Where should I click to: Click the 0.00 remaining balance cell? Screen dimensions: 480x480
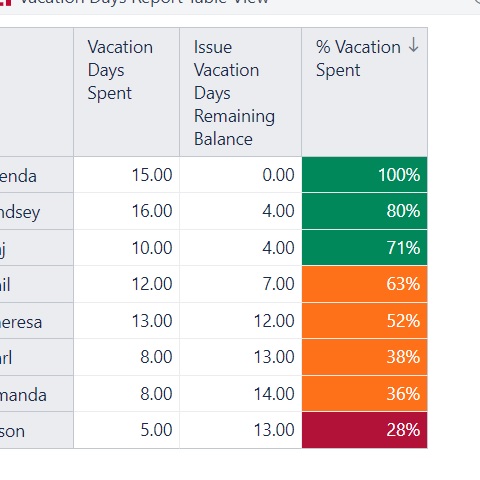coord(241,175)
